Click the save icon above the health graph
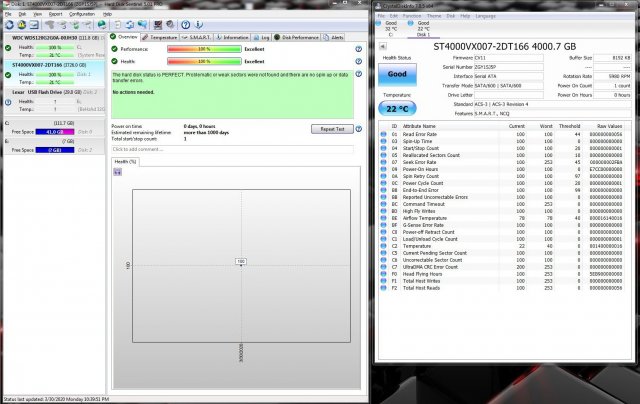Screen dimensions: 640x404 click(118, 172)
